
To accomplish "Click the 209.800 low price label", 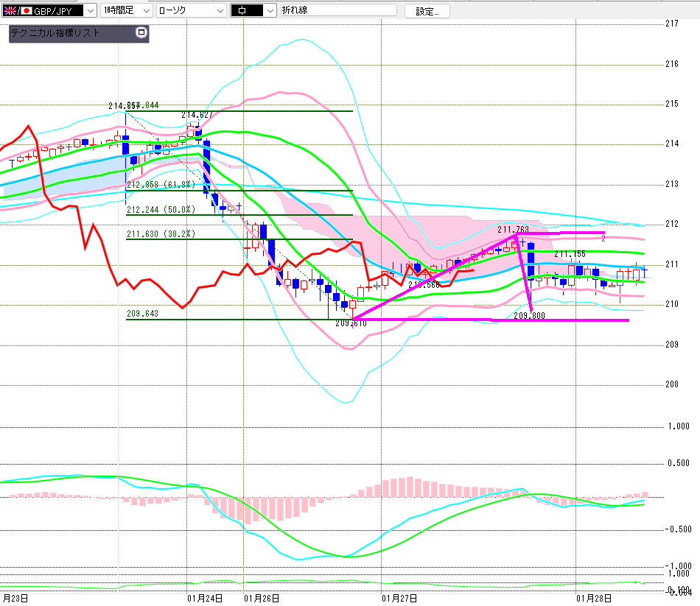I will 529,315.
